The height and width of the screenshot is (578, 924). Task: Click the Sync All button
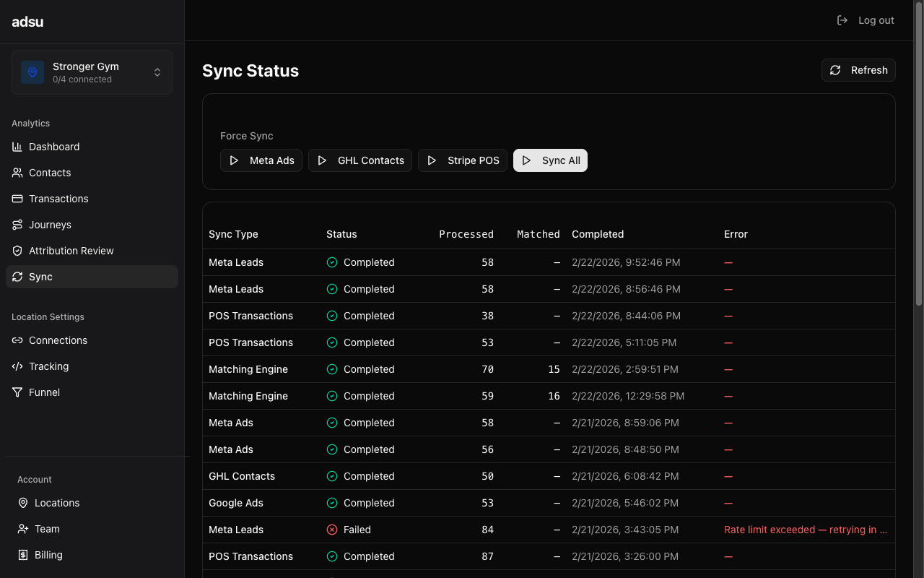tap(550, 160)
